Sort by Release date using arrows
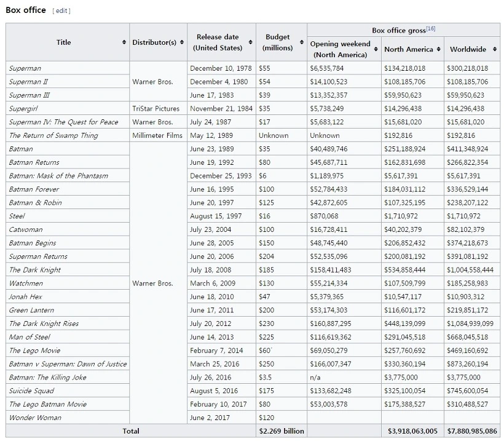This screenshot has height=441, width=504. 251,42
